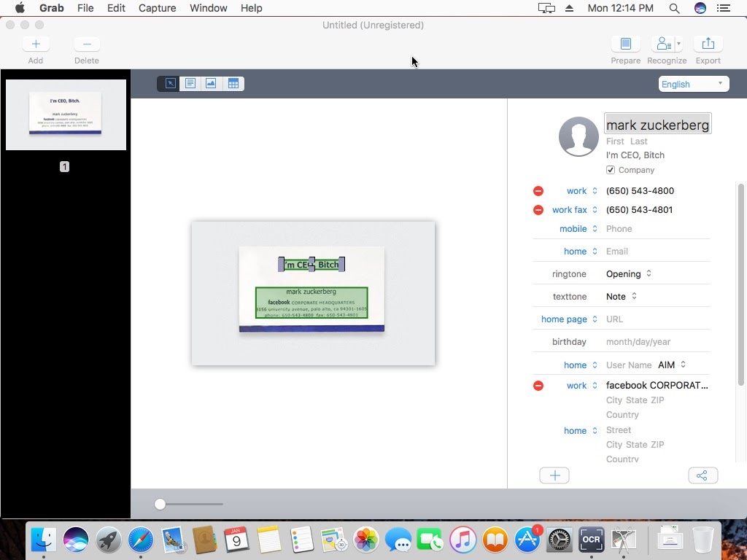Click the Add page toolbar icon

tap(36, 44)
